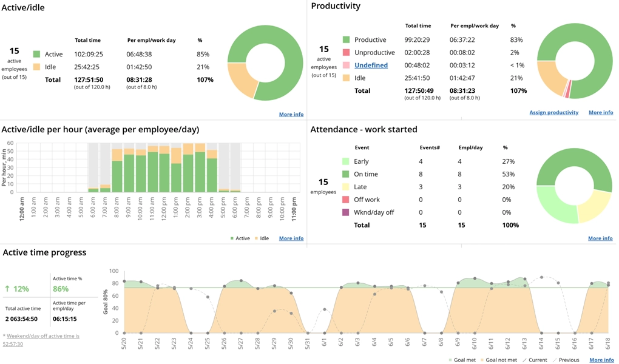This screenshot has width=619, height=364.
Task: Open the Undefined productivity link
Action: pos(371,65)
